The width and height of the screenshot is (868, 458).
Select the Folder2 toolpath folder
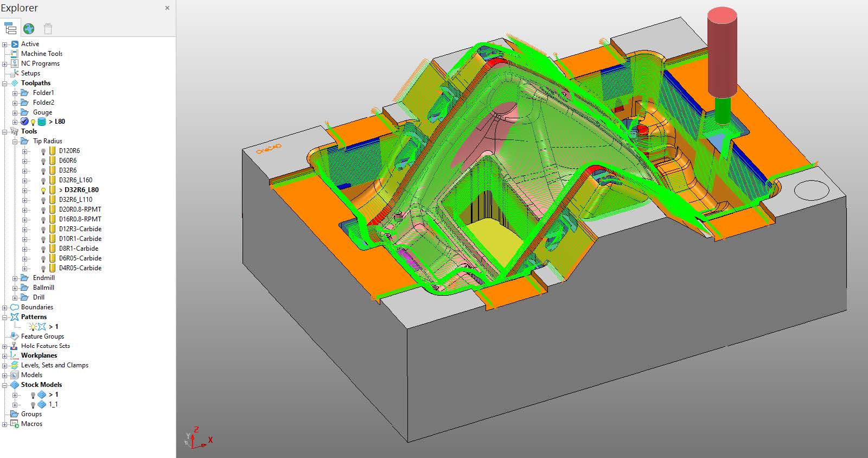click(43, 103)
